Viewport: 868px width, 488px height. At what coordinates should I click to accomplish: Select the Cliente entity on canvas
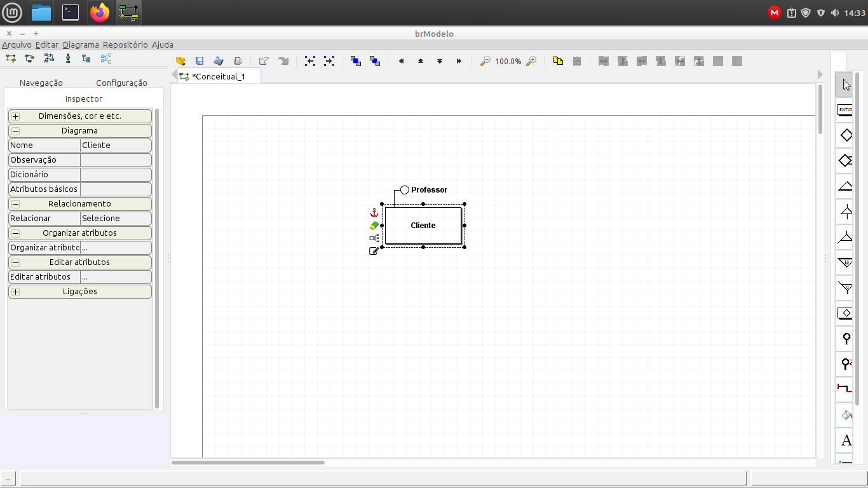(423, 226)
